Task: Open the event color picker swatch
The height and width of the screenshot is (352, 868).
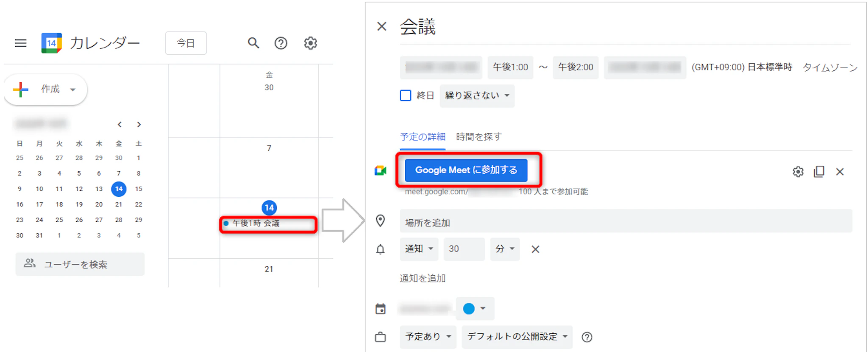Action: (x=474, y=309)
